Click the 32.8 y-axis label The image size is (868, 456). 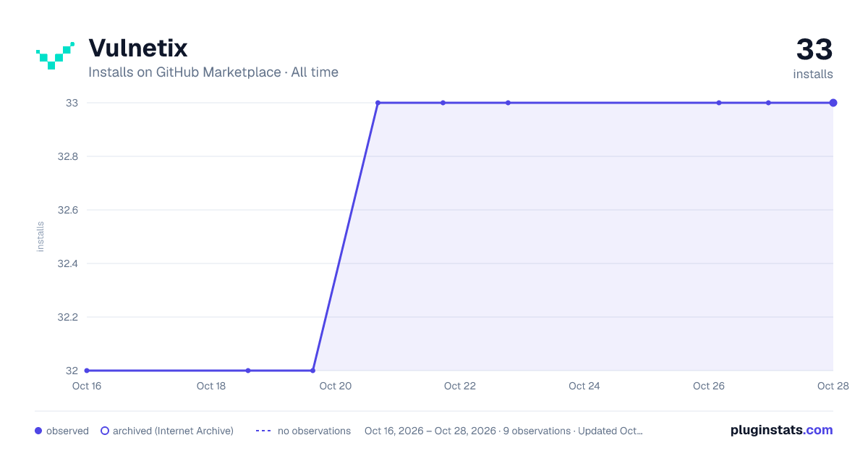click(x=68, y=156)
